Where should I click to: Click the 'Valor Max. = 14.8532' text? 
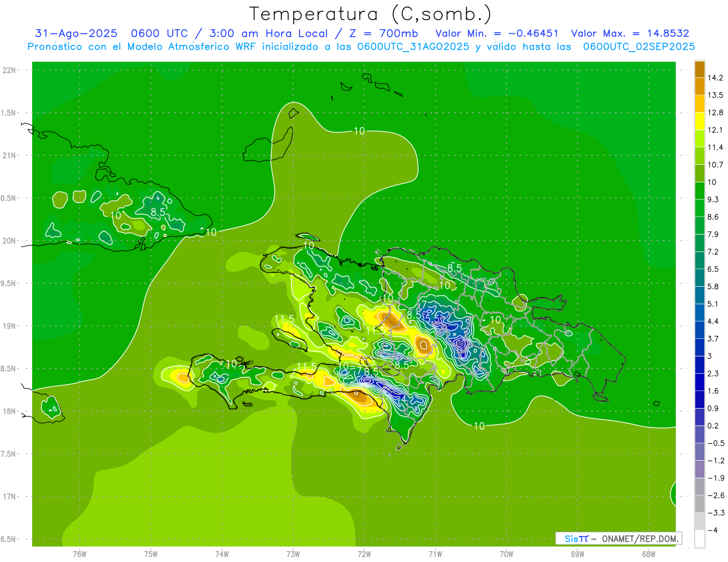tap(630, 33)
